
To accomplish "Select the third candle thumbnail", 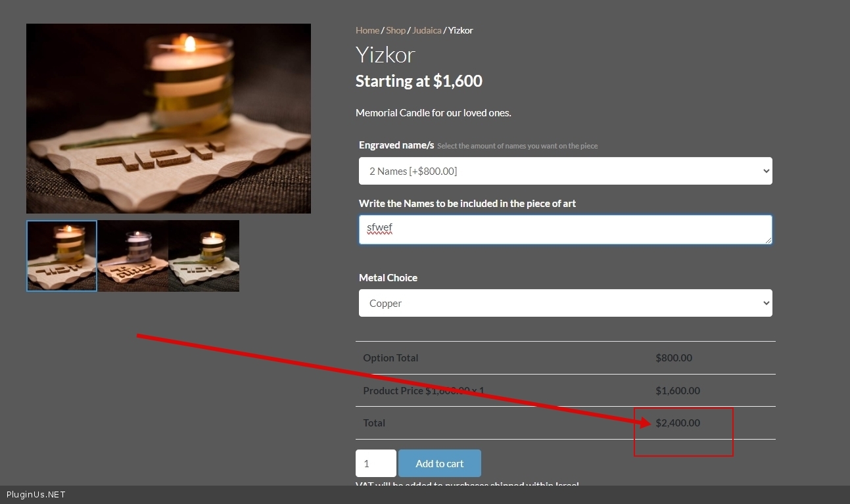I will (x=204, y=256).
